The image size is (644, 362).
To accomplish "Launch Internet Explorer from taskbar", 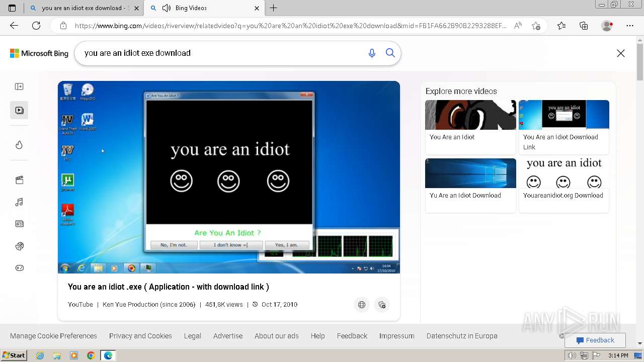I will click(x=40, y=355).
